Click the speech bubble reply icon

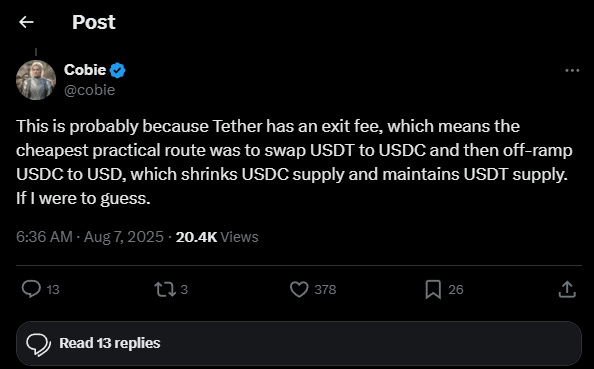(31, 289)
